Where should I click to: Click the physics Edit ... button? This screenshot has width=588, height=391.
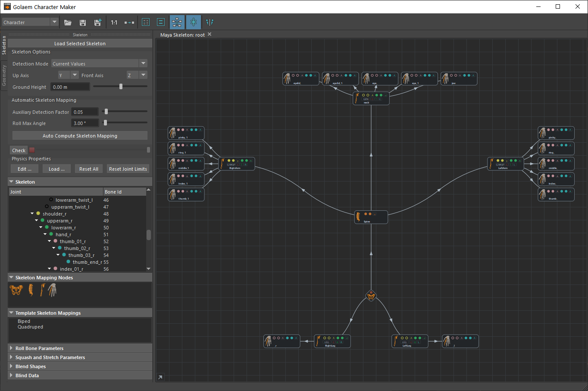(x=25, y=169)
